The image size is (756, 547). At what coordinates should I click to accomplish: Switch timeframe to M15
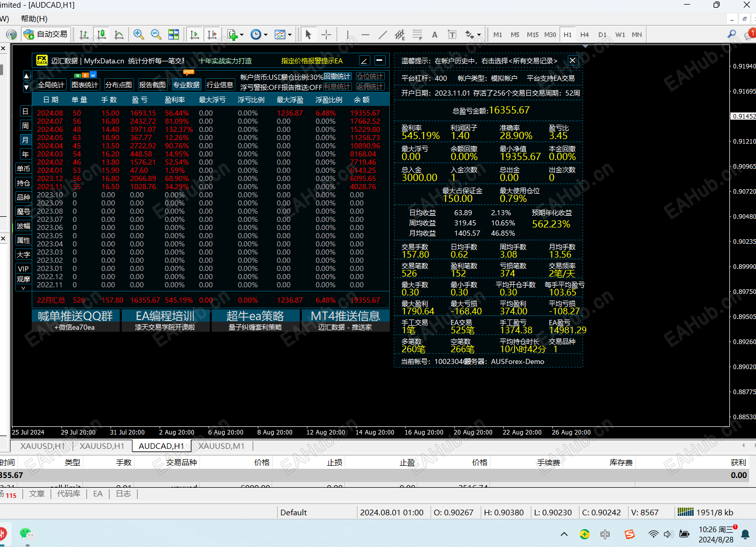pyautogui.click(x=532, y=34)
